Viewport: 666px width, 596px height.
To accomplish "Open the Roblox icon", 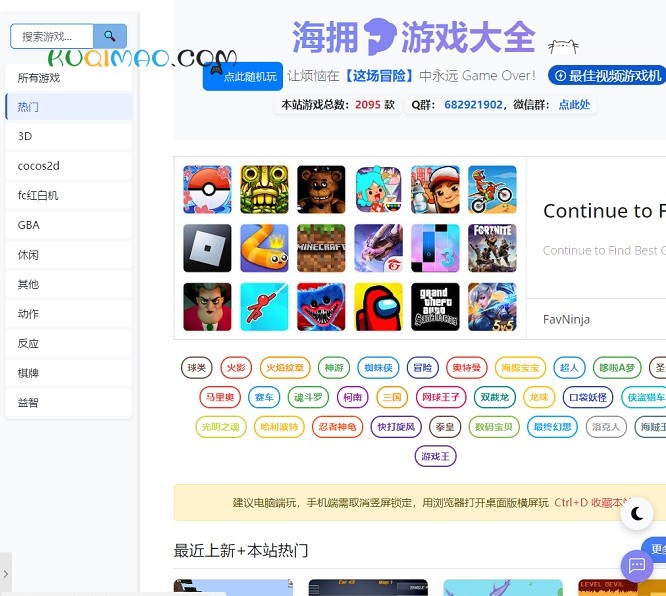I will (x=207, y=248).
